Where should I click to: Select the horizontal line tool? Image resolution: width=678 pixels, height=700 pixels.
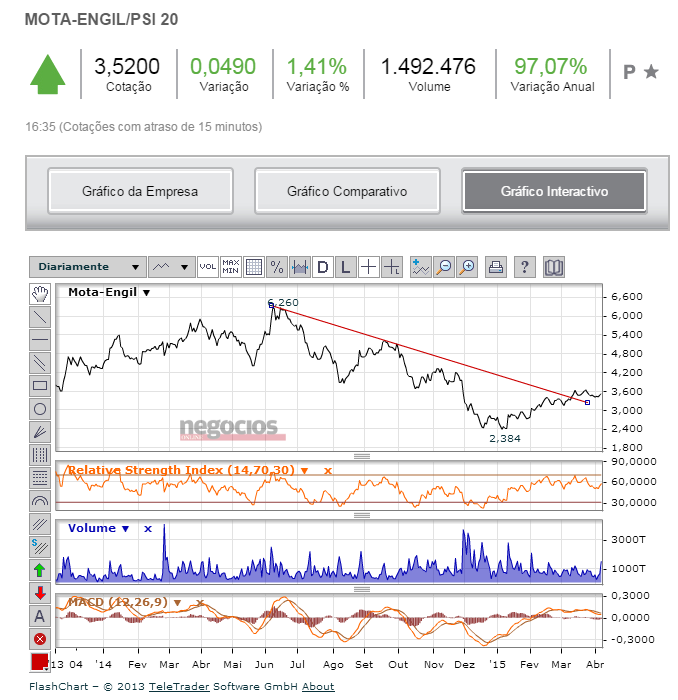[x=40, y=340]
